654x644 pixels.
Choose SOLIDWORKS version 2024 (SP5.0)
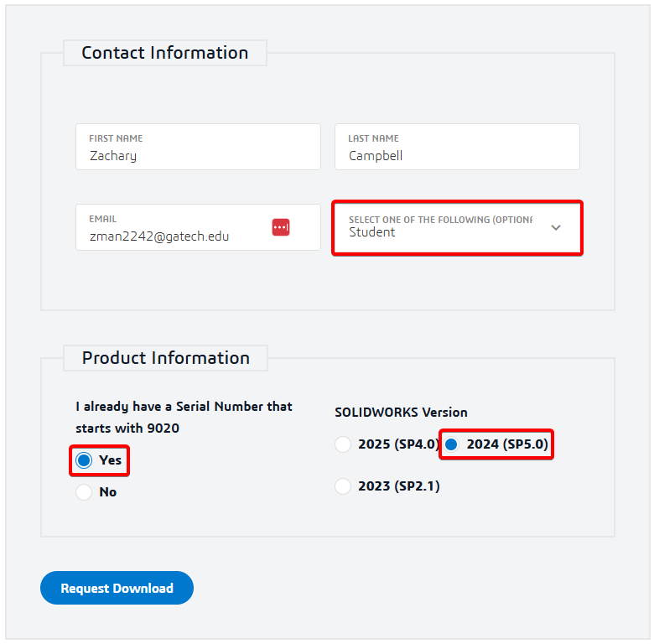click(x=451, y=444)
